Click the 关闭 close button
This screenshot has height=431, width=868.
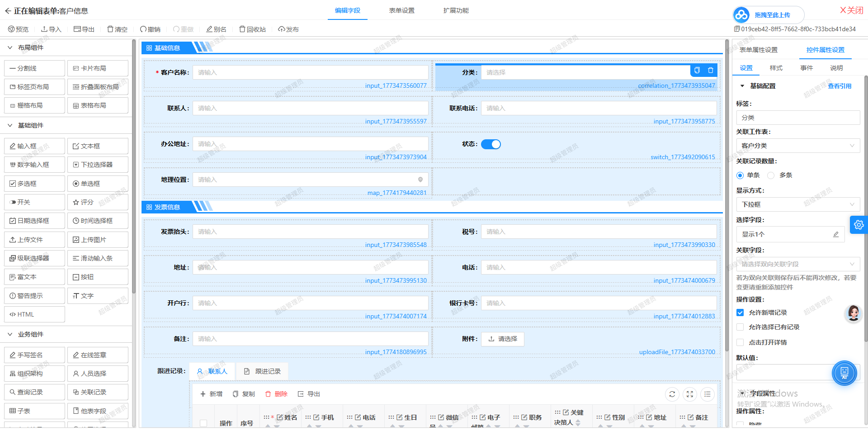tap(852, 10)
